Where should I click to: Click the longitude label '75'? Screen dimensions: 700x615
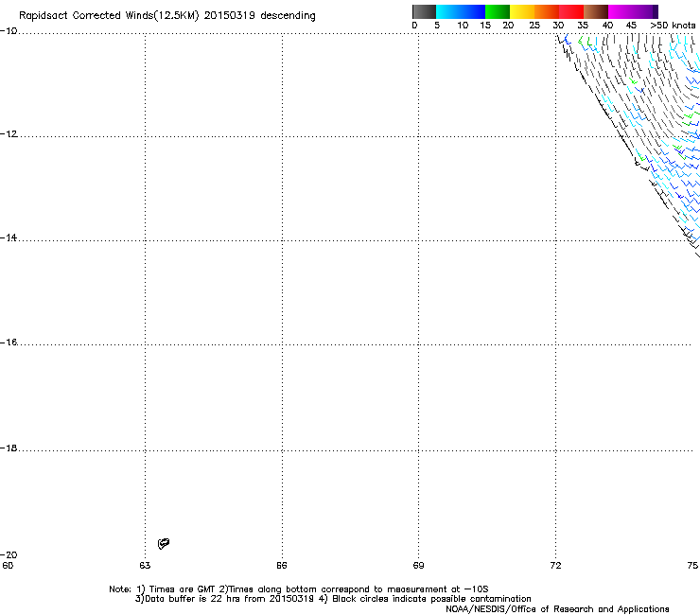pyautogui.click(x=692, y=566)
